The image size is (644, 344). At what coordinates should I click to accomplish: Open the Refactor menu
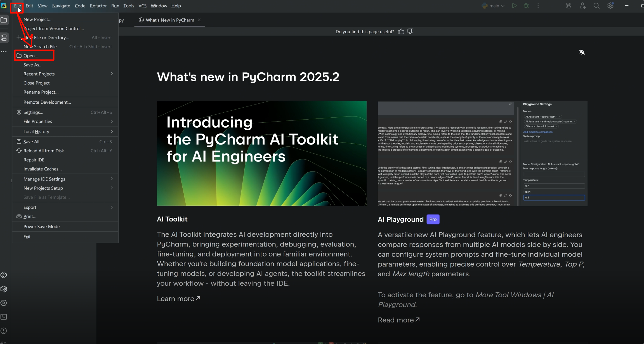[x=98, y=6]
